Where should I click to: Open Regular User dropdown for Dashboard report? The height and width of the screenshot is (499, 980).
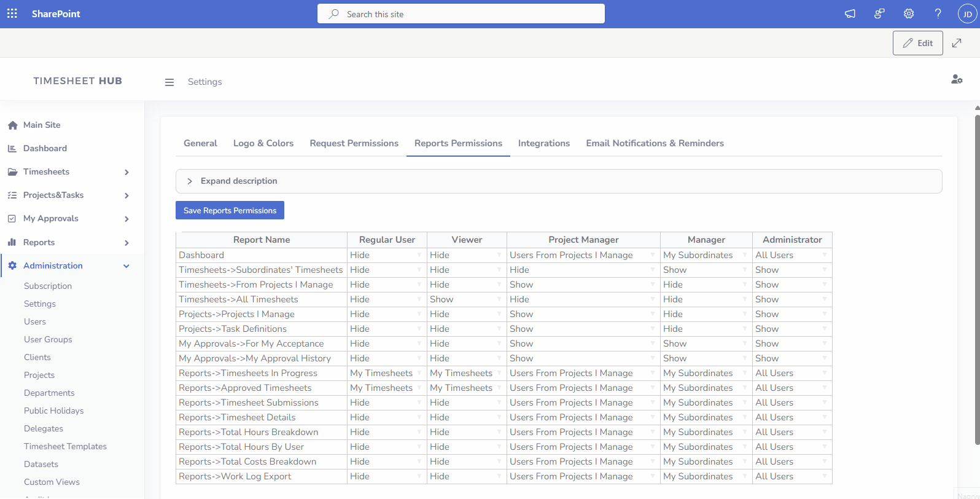click(x=386, y=255)
